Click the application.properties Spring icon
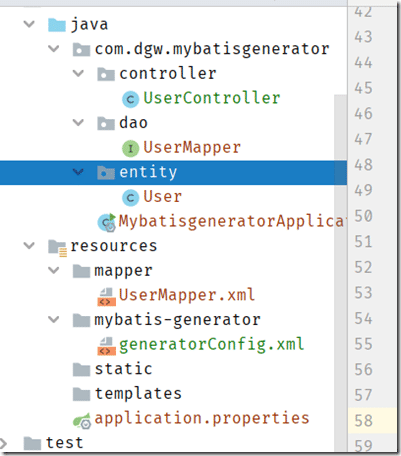Image resolution: width=401 pixels, height=456 pixels. pos(82,420)
